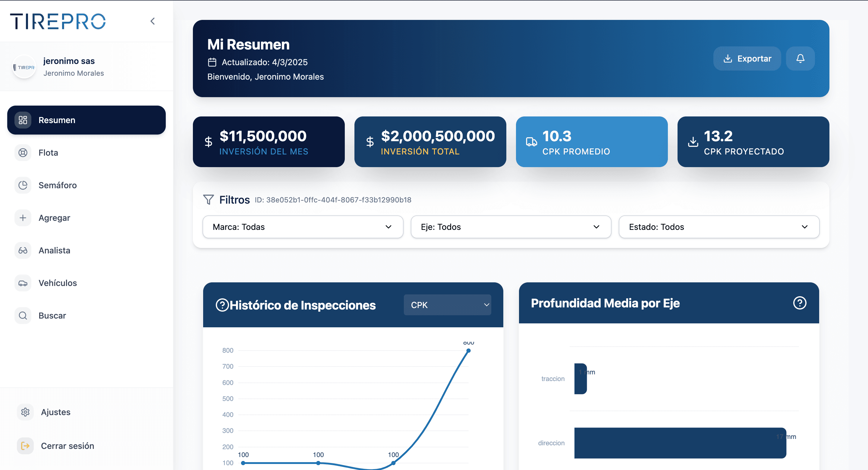This screenshot has height=470, width=868.
Task: Click the direccion bar in the chart
Action: [680, 443]
